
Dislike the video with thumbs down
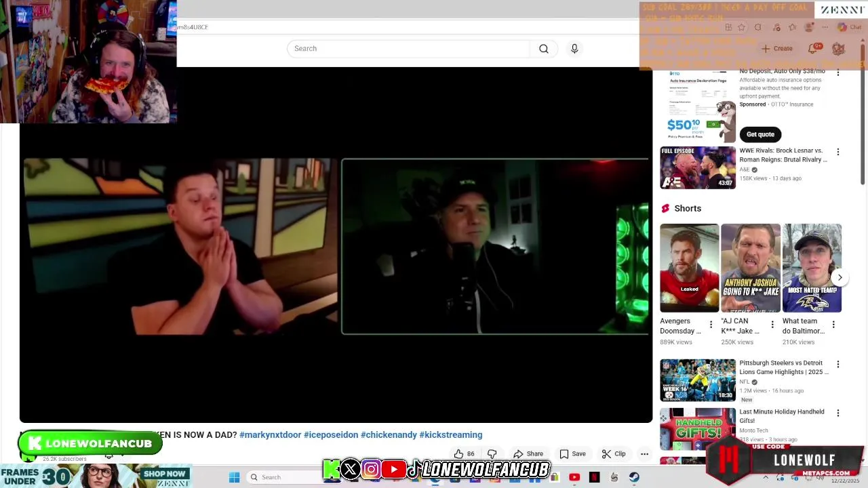(492, 454)
